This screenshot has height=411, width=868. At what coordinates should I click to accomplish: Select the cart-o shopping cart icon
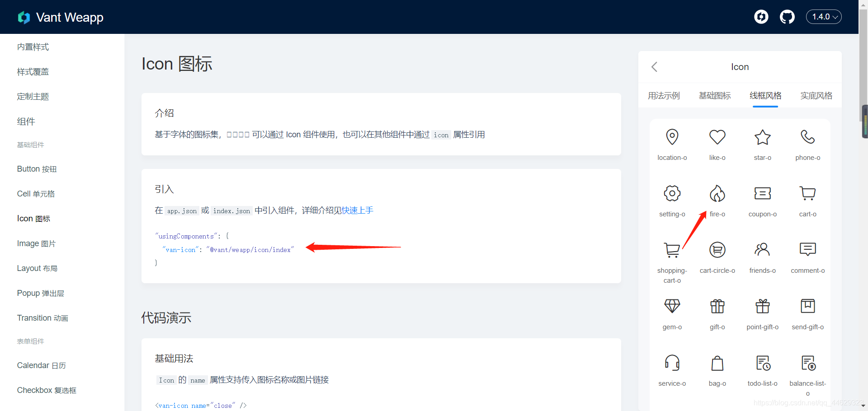coord(808,193)
